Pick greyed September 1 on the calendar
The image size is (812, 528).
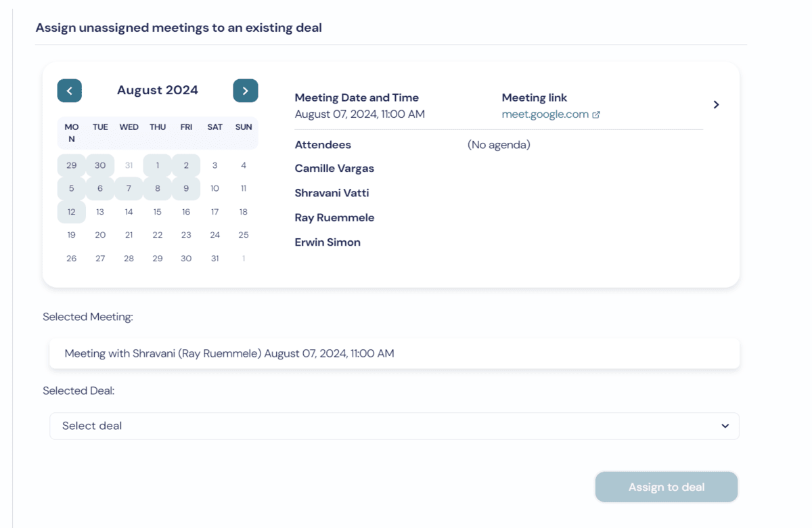click(x=244, y=259)
